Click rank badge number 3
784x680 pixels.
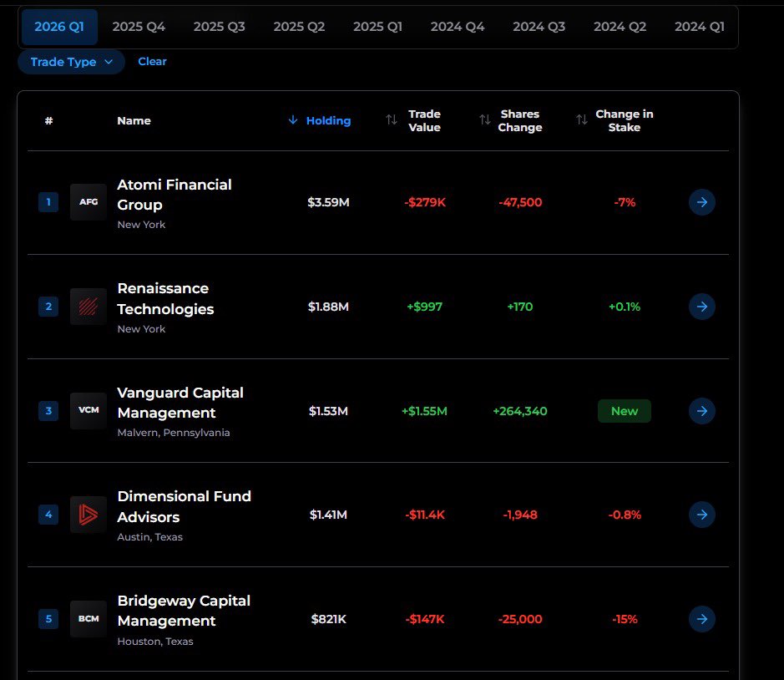48,411
